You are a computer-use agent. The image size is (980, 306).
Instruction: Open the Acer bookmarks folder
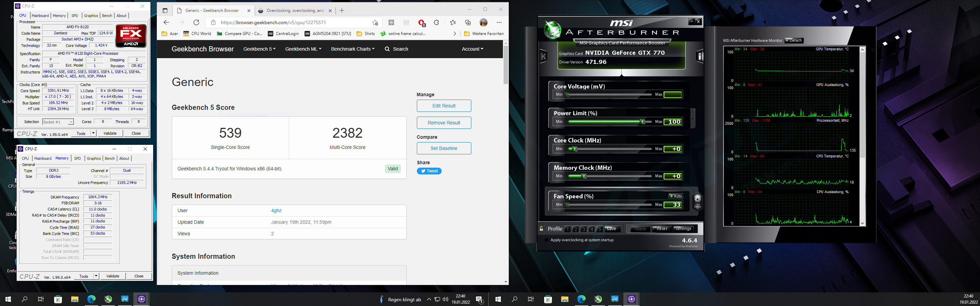point(170,33)
